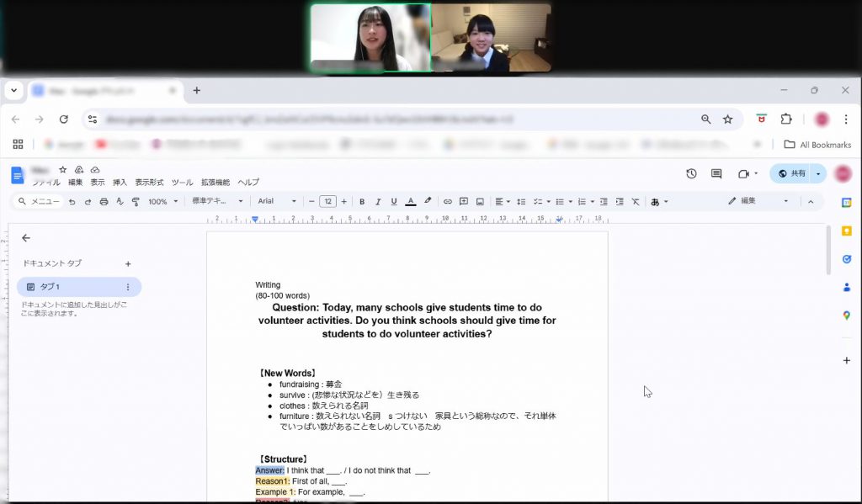Open Google Keep in side panel
Viewport: 862px width, 504px height.
coord(847,231)
